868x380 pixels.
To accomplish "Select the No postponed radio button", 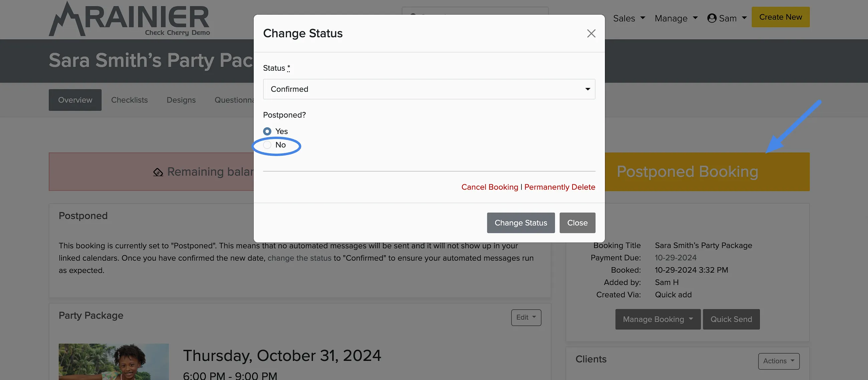I will tap(267, 145).
